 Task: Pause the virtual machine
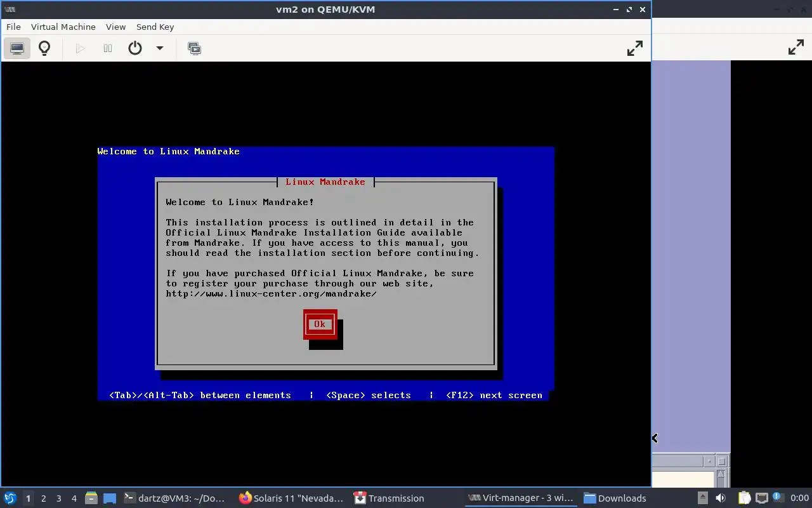[108, 48]
